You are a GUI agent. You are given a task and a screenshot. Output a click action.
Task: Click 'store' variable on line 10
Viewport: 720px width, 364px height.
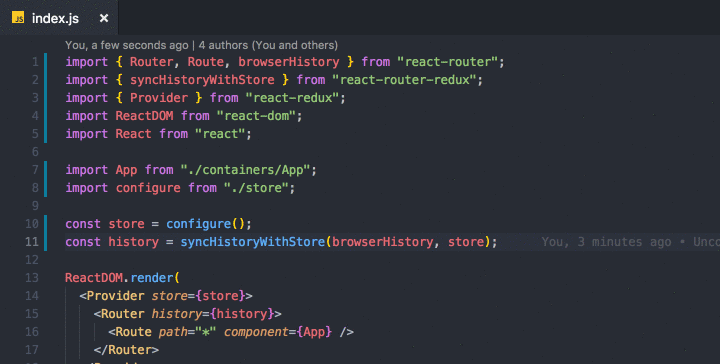pos(126,224)
